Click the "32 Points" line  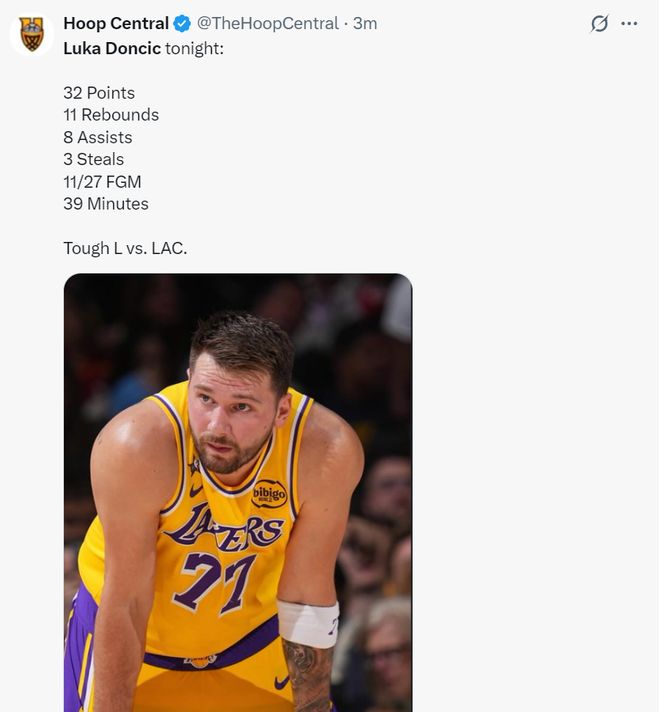click(x=99, y=93)
